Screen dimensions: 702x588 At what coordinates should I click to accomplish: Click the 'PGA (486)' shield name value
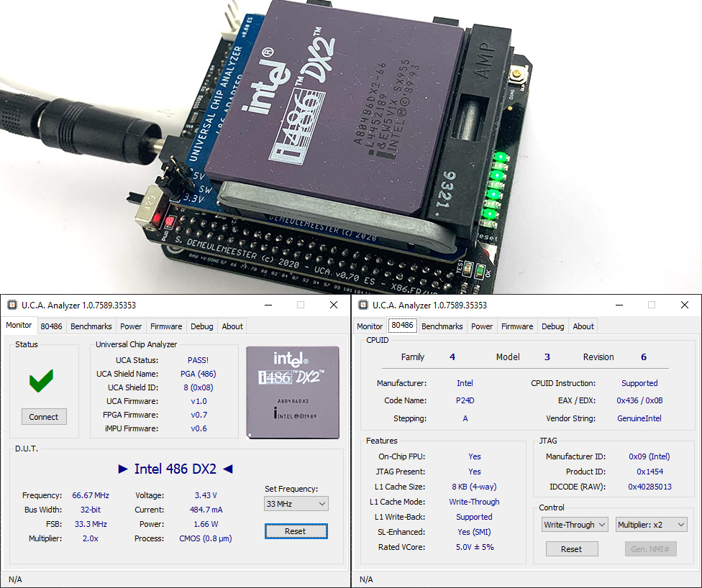pyautogui.click(x=199, y=374)
